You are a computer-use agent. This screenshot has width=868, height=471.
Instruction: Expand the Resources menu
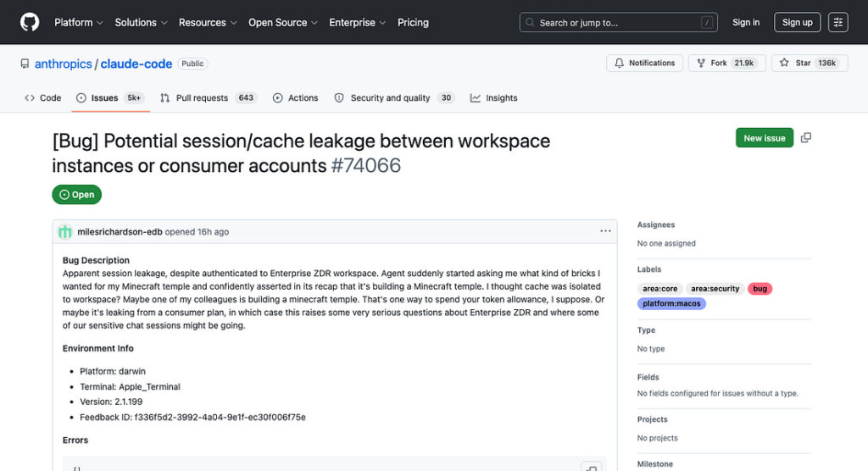point(208,23)
